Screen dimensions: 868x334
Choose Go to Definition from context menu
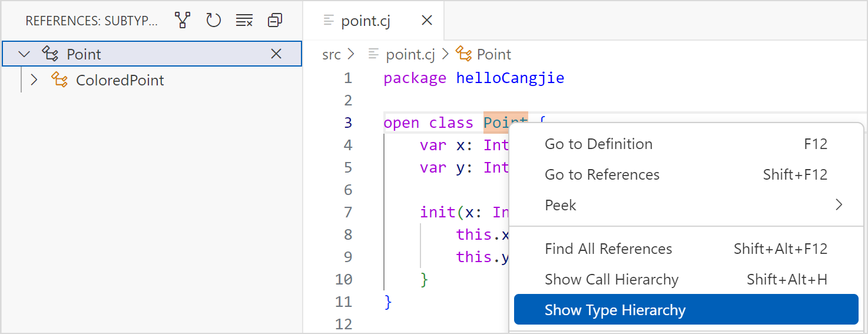(x=598, y=144)
